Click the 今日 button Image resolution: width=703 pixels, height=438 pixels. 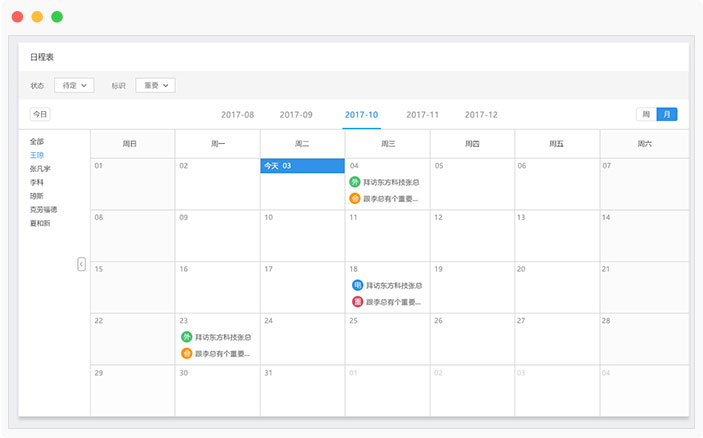coord(39,114)
